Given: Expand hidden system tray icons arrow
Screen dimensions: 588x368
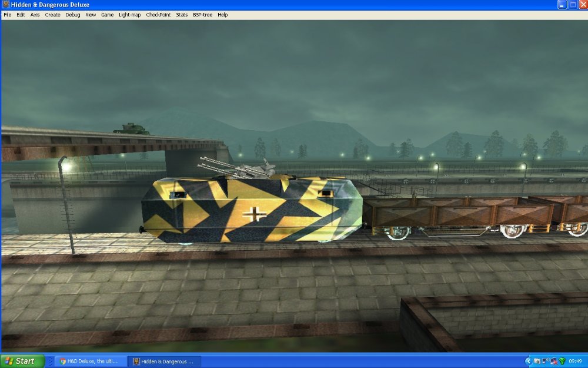Looking at the screenshot, I should 529,362.
